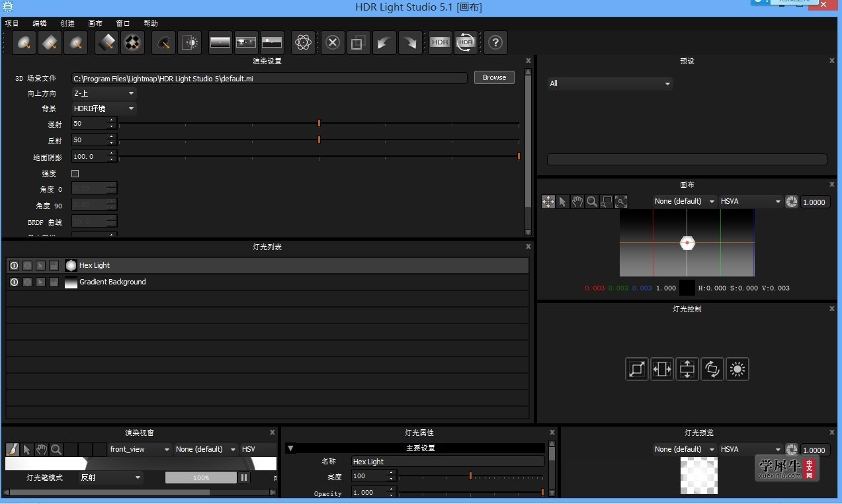The height and width of the screenshot is (504, 842).
Task: Click the 3D scene file path field
Action: [x=269, y=78]
